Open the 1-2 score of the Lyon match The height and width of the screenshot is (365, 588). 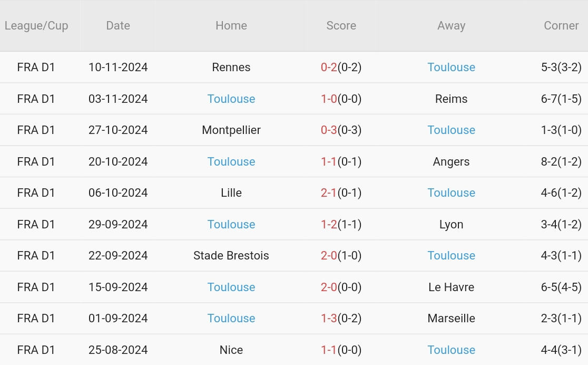point(329,224)
